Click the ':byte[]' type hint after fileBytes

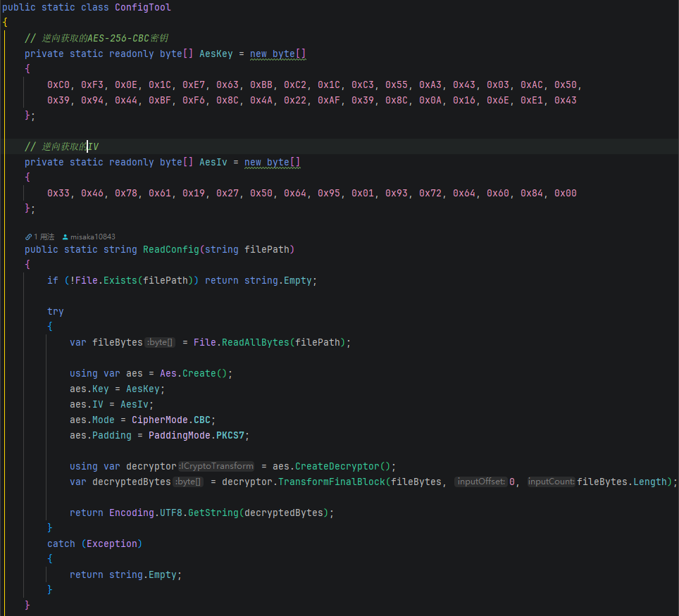(161, 343)
